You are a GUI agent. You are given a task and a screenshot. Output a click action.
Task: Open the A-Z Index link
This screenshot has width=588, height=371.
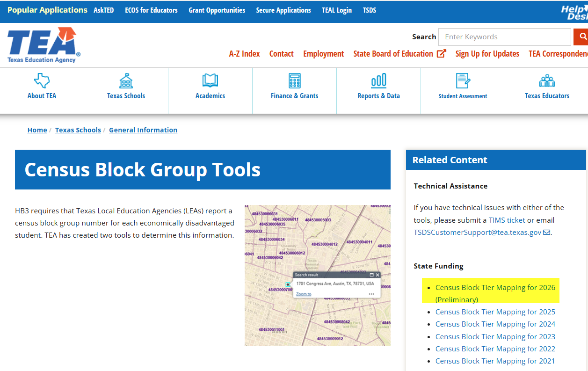coord(244,54)
